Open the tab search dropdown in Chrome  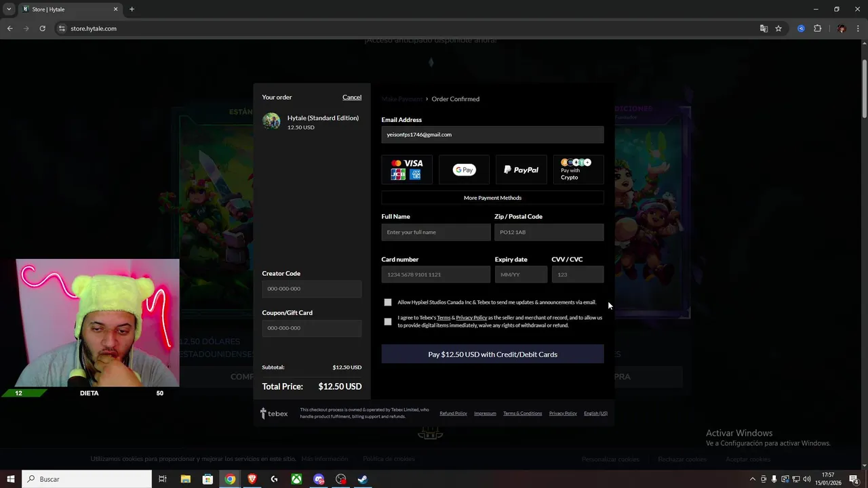[x=9, y=9]
